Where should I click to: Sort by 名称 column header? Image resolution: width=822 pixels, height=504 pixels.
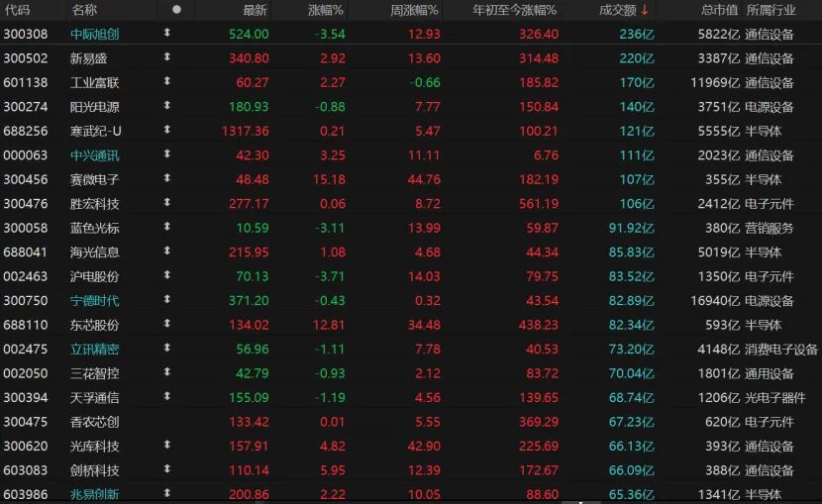[x=84, y=10]
